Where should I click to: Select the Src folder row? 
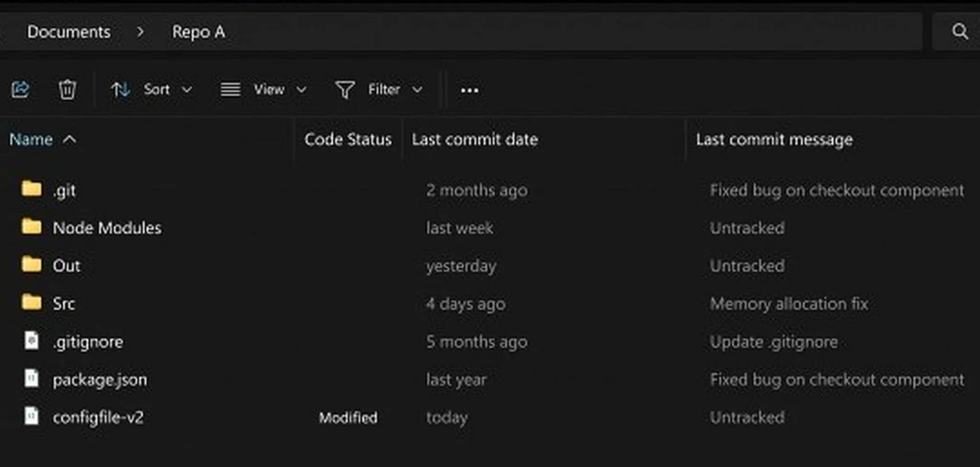pyautogui.click(x=63, y=303)
